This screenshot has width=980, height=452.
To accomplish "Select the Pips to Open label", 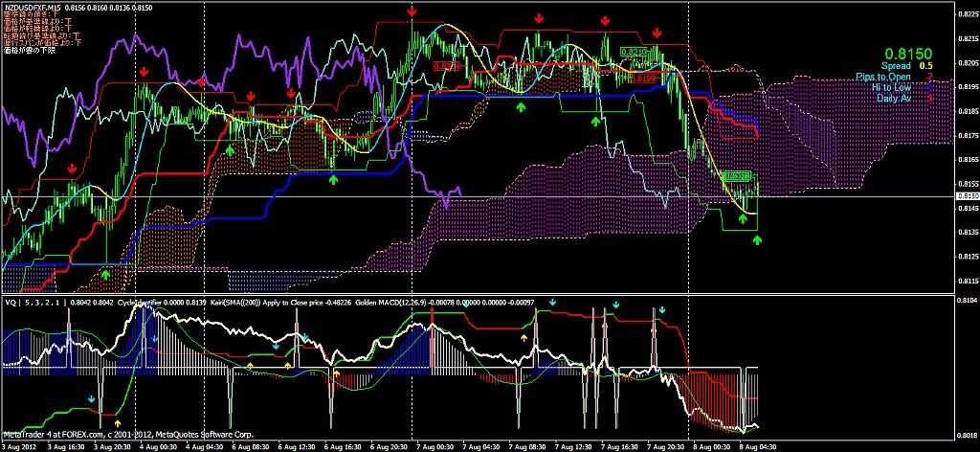I will point(883,77).
